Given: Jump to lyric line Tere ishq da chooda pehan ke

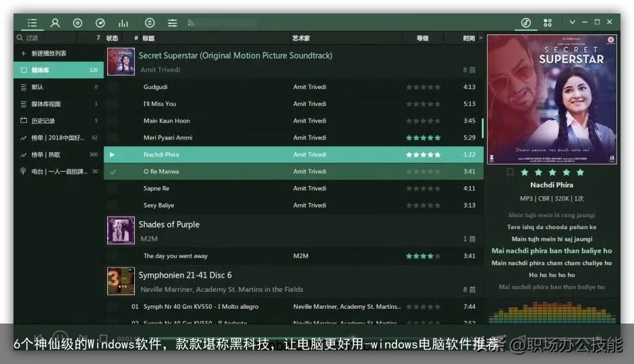Looking at the screenshot, I should 552,227.
